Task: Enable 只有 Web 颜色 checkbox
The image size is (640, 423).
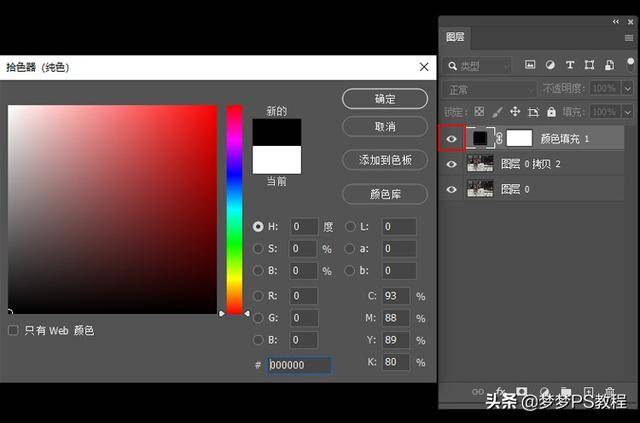Action: (13, 330)
